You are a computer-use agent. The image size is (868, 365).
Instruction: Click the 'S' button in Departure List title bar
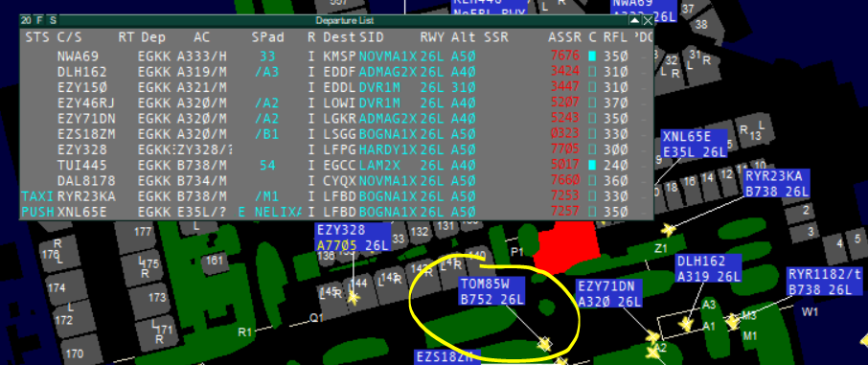pos(53,20)
